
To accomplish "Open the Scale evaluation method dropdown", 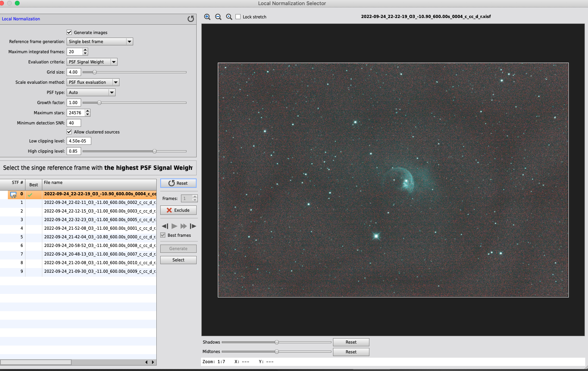I will click(x=93, y=82).
